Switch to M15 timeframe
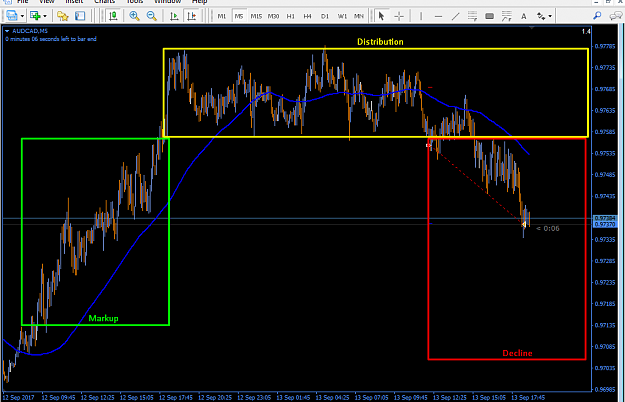625x402 pixels. [256, 16]
